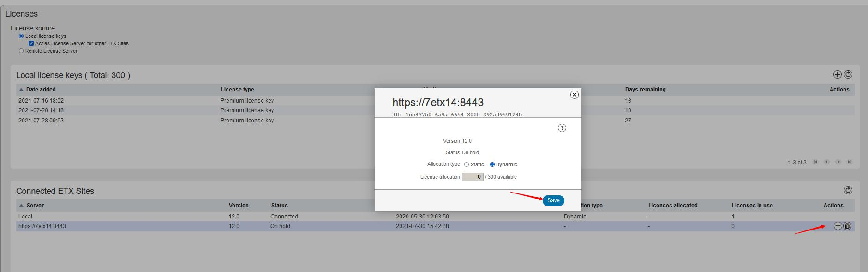Click the 2020-05-30 12:03:50 timestamp cell
The image size is (868, 272).
point(422,217)
